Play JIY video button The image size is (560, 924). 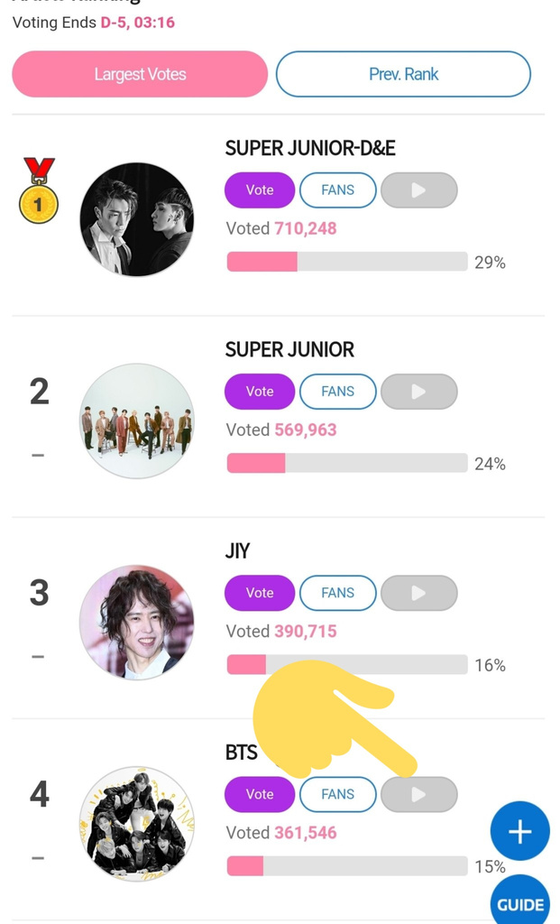point(418,593)
